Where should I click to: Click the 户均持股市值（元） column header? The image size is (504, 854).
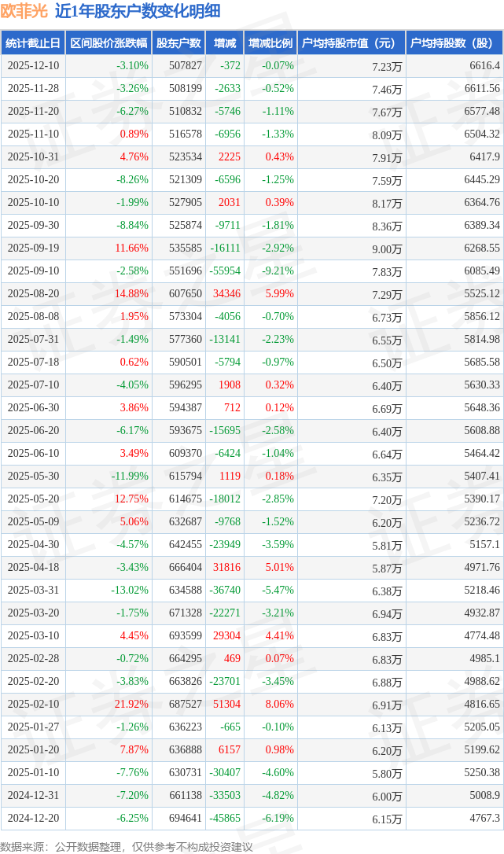pyautogui.click(x=351, y=43)
